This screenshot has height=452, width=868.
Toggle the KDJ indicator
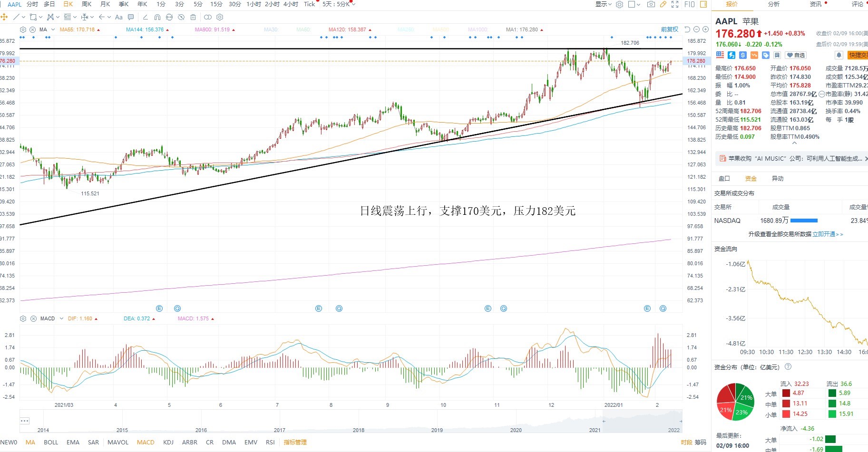pyautogui.click(x=168, y=442)
